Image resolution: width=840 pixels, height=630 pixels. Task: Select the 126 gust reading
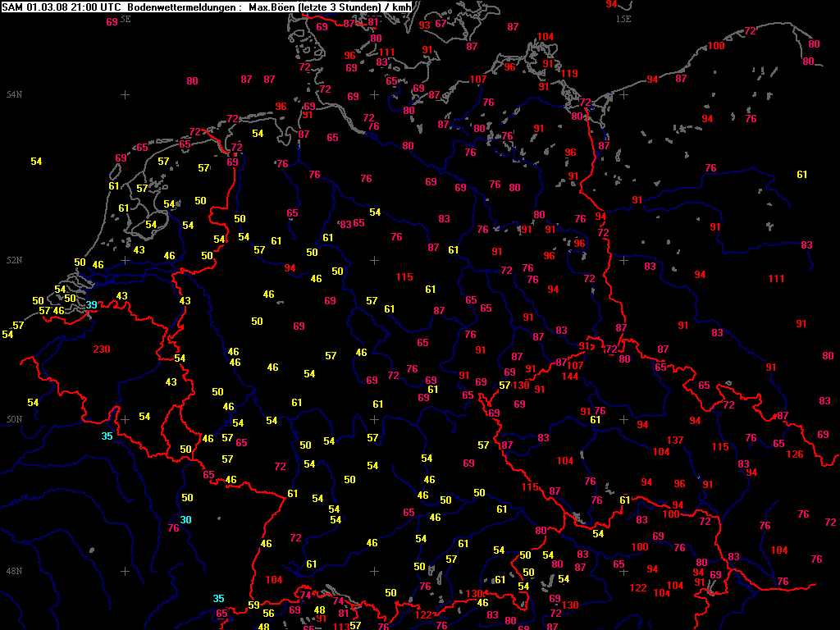click(795, 454)
